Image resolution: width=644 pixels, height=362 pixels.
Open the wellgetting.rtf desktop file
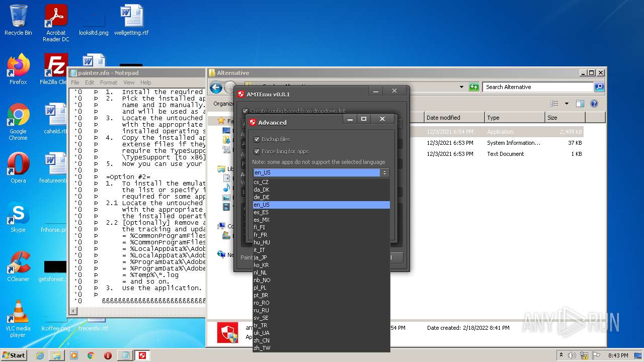tap(131, 20)
